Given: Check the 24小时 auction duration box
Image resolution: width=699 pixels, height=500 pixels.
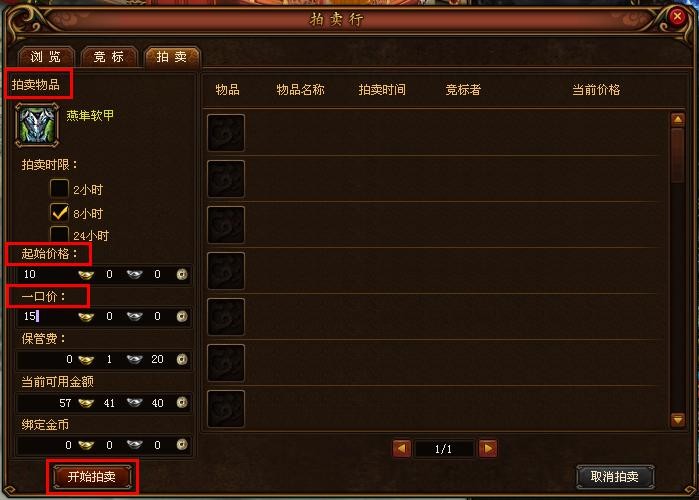Looking at the screenshot, I should 59,234.
